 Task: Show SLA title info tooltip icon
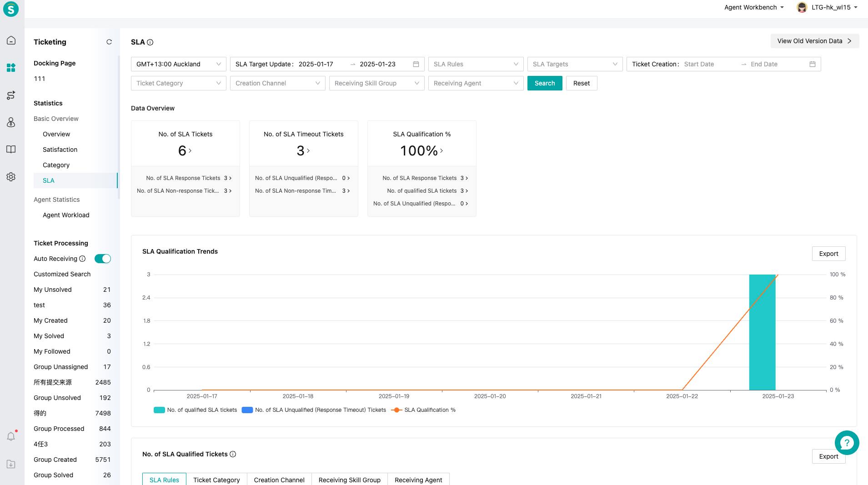pyautogui.click(x=150, y=42)
